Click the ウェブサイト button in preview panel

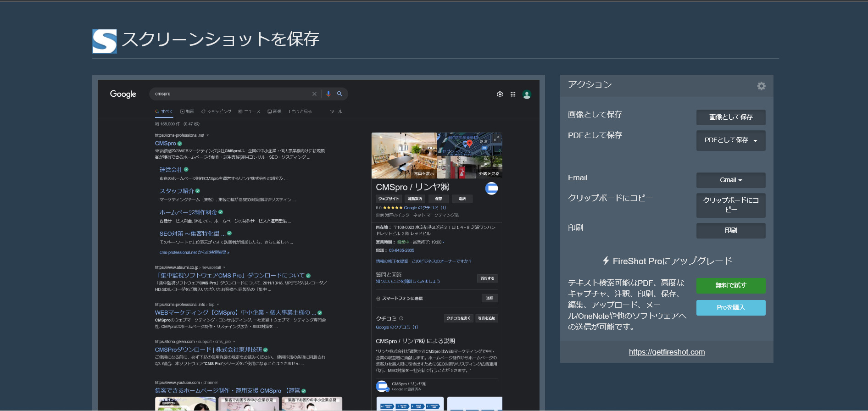click(389, 199)
